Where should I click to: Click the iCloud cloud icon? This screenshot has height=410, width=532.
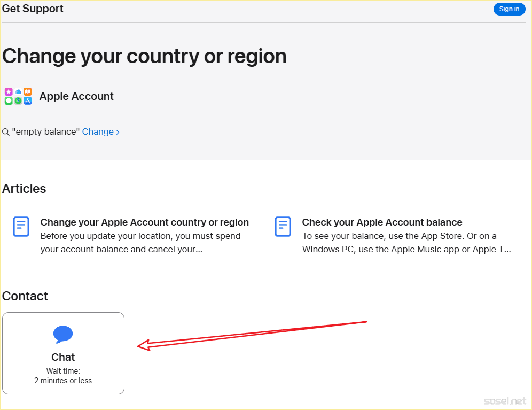click(x=18, y=92)
